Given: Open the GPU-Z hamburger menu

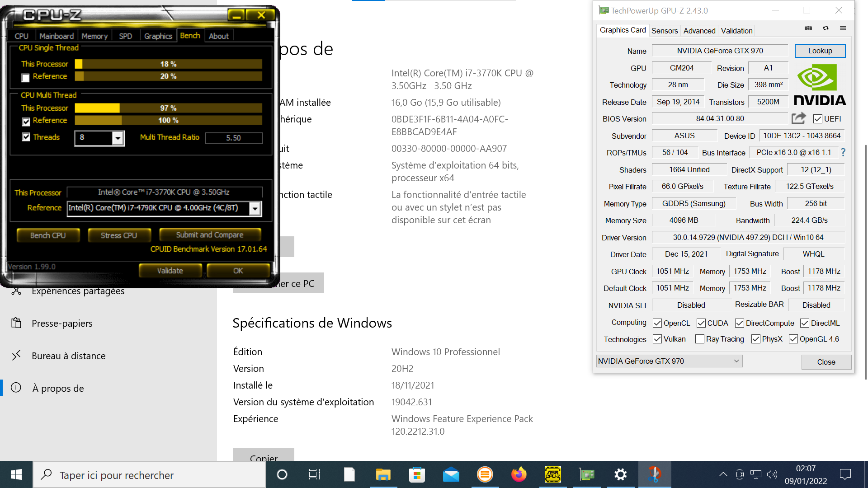Looking at the screenshot, I should 843,28.
